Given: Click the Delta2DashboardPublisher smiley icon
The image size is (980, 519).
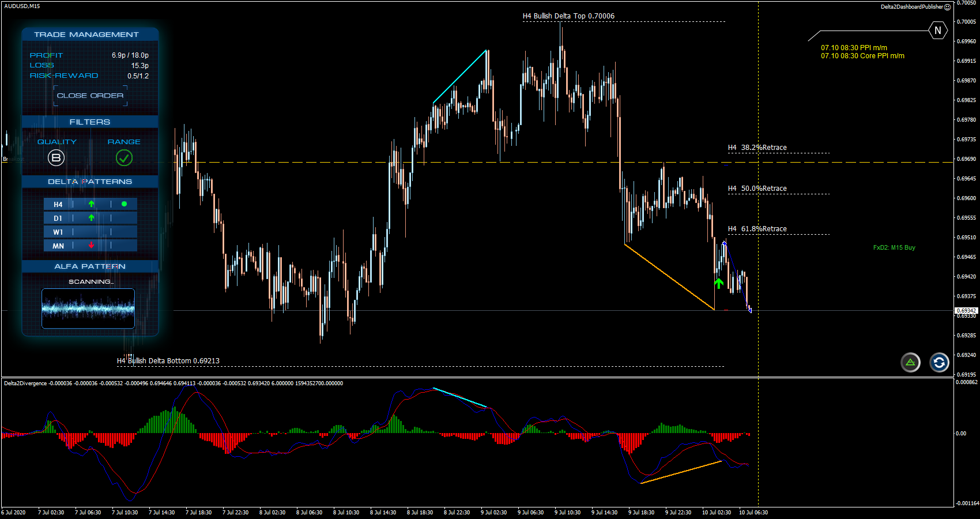Looking at the screenshot, I should [x=947, y=7].
